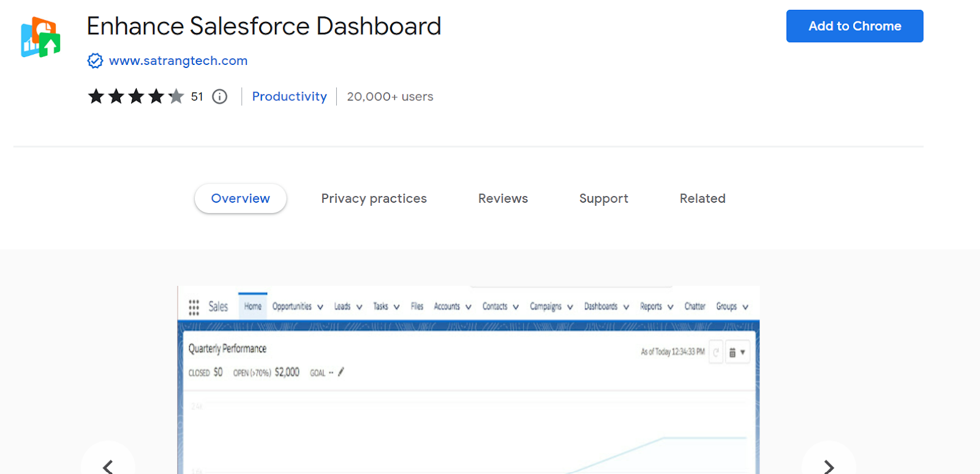Click the Add to Chrome button

[x=854, y=26]
